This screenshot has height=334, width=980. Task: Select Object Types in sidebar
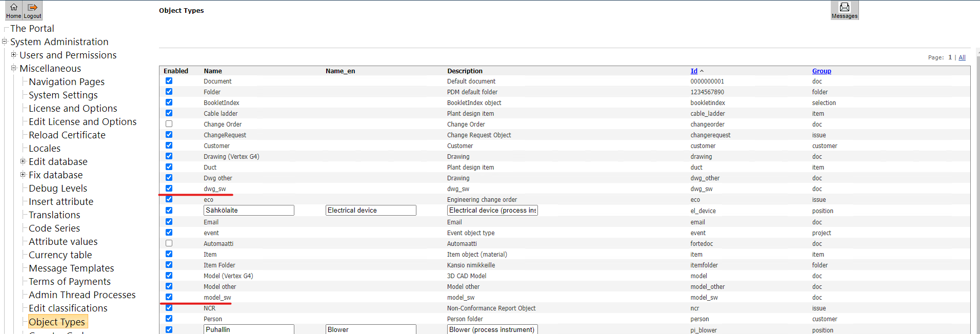coord(57,322)
